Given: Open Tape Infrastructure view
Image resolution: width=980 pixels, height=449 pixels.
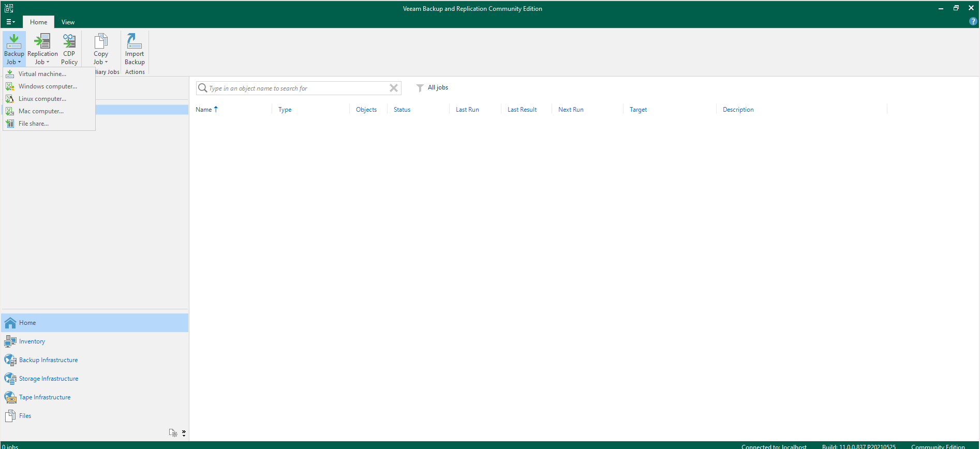Looking at the screenshot, I should click(x=44, y=397).
